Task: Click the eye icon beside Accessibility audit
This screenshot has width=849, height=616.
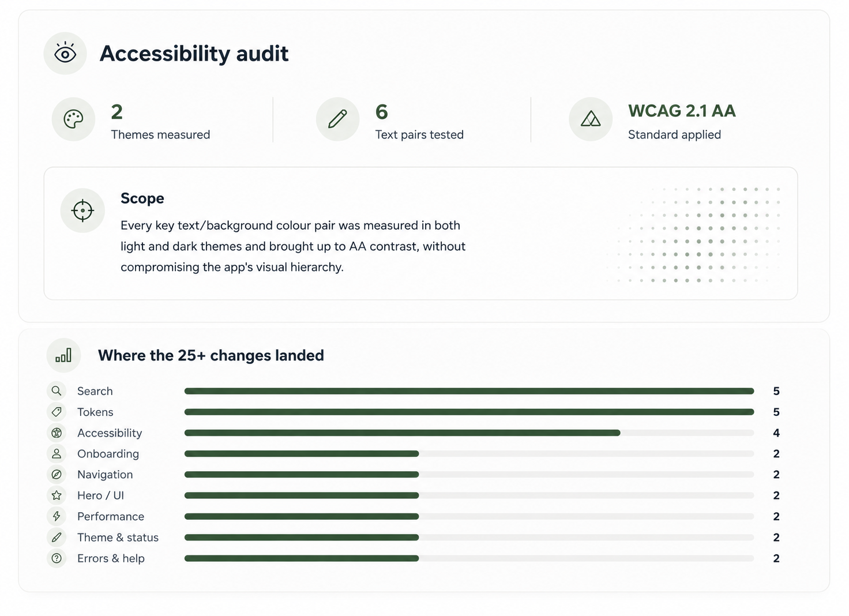Action: 65,54
